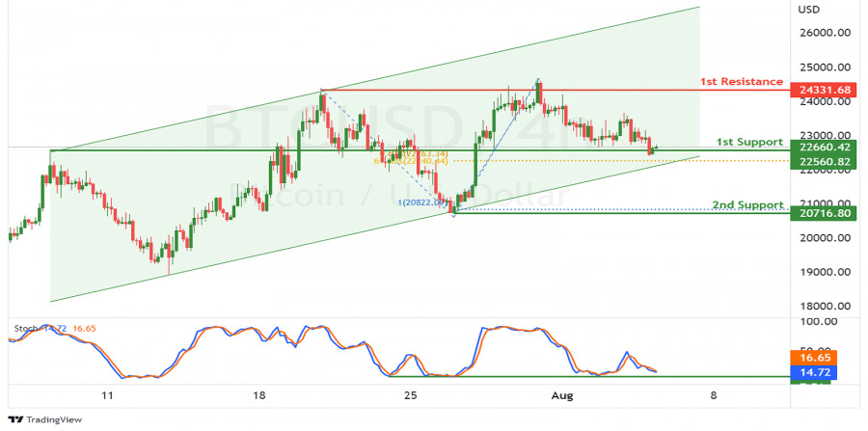
Task: Click the 1(20822.09) Fibonacci label
Action: [x=422, y=203]
